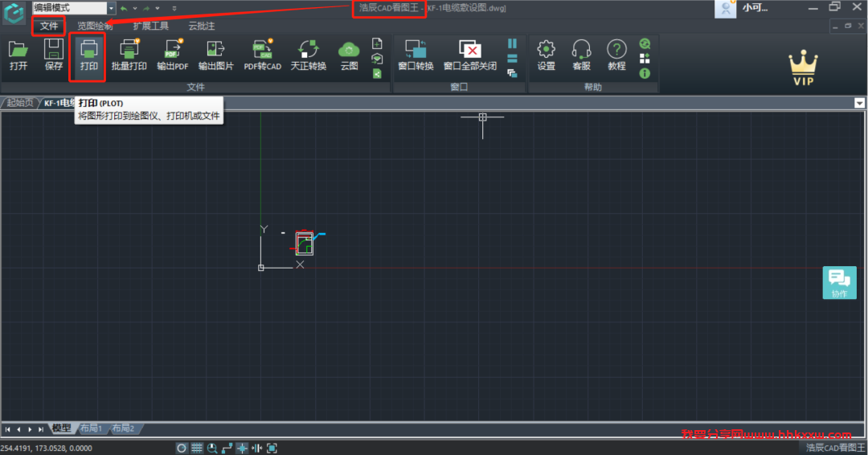Image resolution: width=868 pixels, height=455 pixels.
Task: Open a drawing with 打开 icon
Action: coord(18,55)
